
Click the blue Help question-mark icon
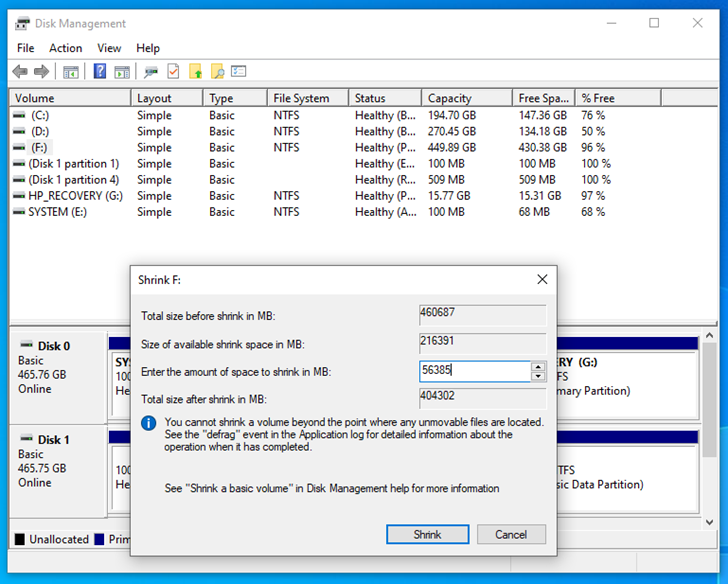tap(100, 71)
